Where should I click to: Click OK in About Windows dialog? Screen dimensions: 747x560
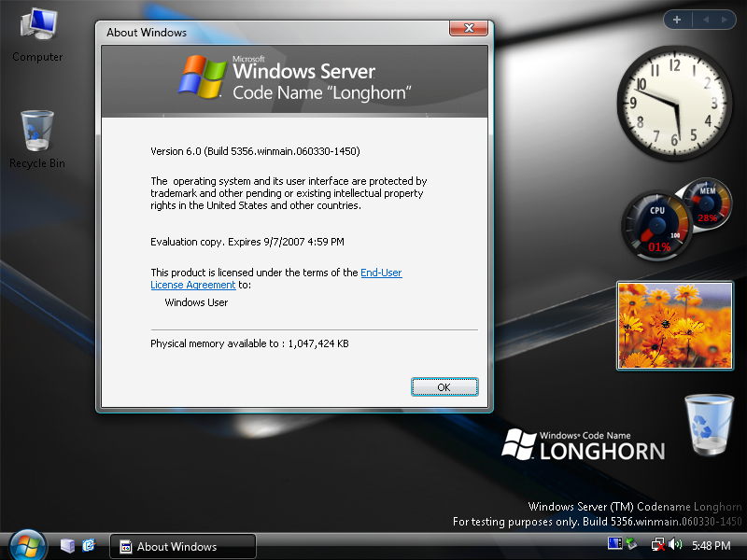(444, 387)
